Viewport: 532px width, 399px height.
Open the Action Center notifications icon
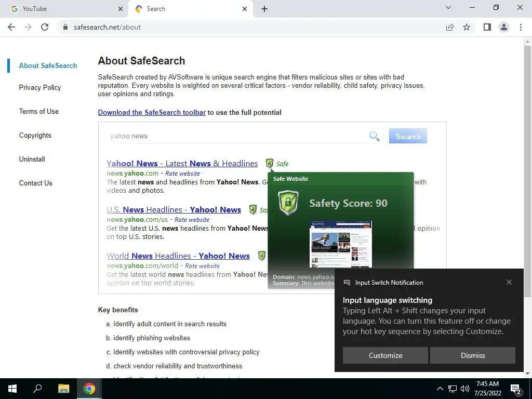(x=516, y=389)
